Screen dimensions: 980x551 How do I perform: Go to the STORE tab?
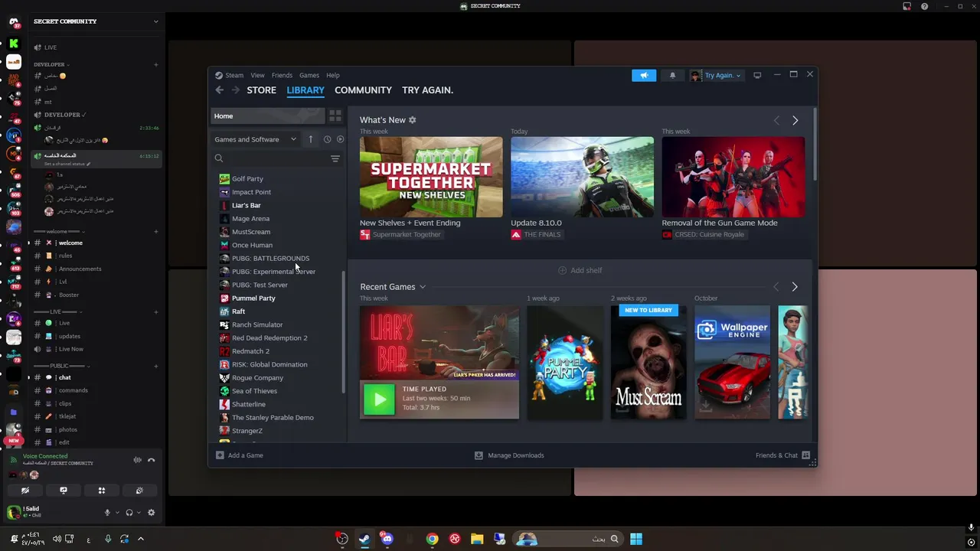(x=261, y=90)
